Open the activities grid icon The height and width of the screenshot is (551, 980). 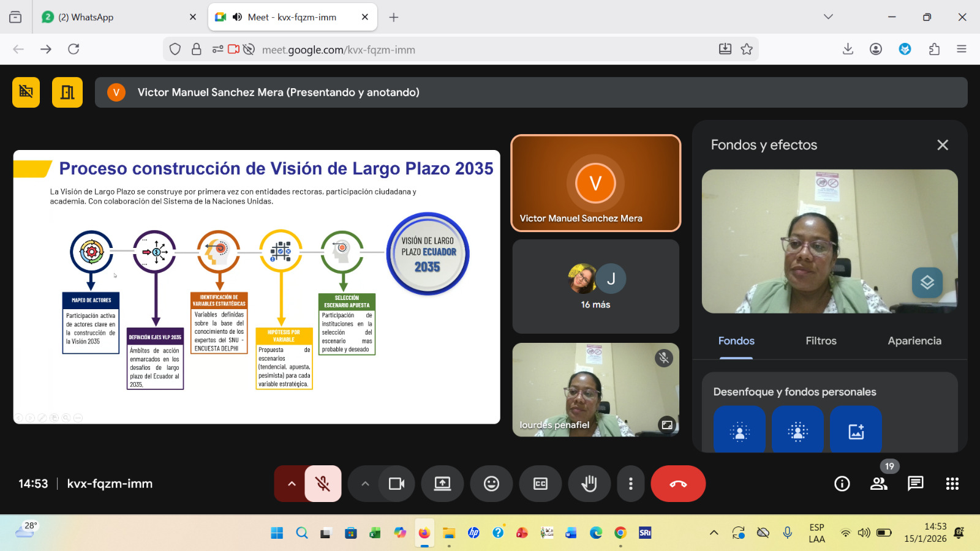[952, 484]
